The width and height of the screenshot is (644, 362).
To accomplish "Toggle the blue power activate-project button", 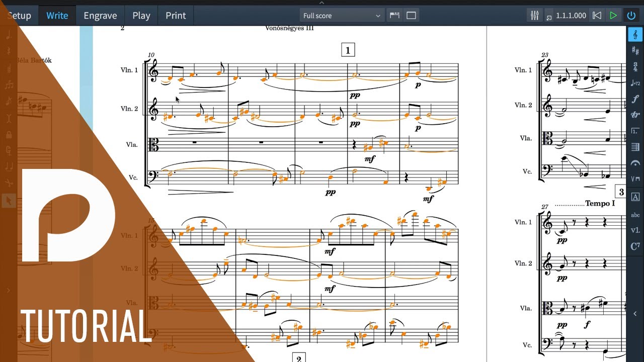I will [x=631, y=16].
